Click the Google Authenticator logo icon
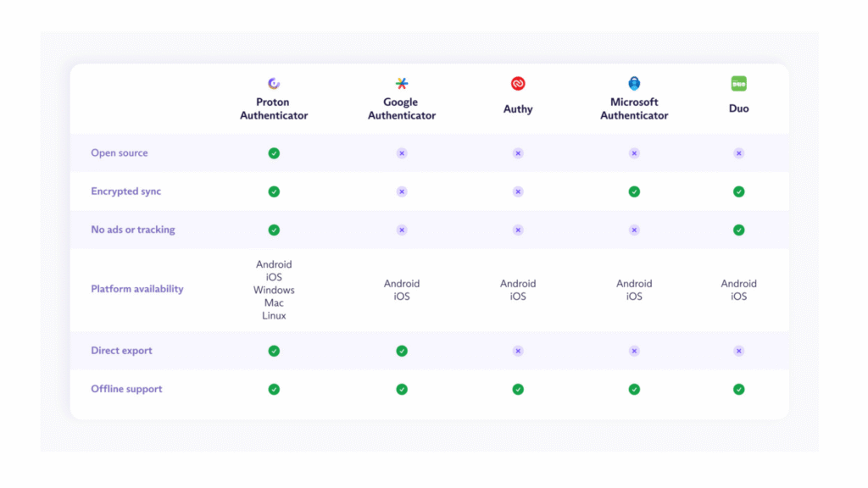868x488 pixels. 402,84
